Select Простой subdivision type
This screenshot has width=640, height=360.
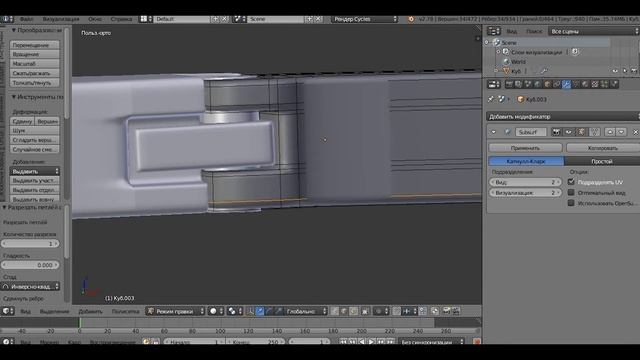coord(602,161)
